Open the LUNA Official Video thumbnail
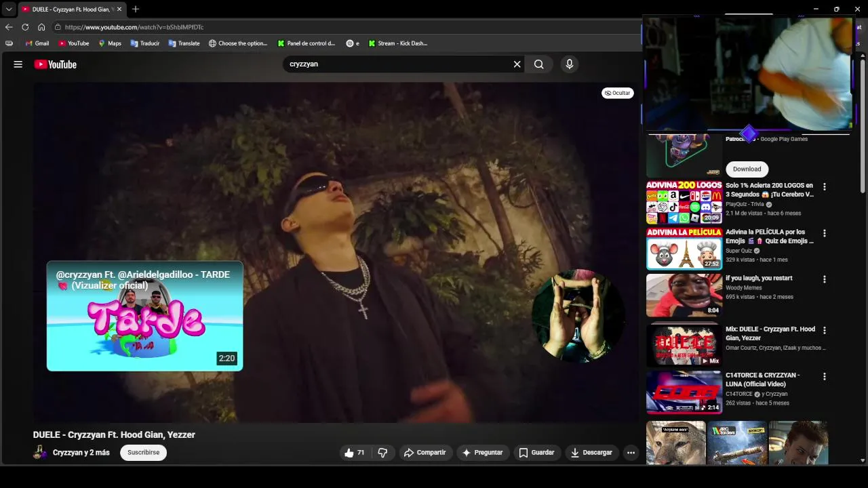This screenshot has width=868, height=488. coord(684,392)
